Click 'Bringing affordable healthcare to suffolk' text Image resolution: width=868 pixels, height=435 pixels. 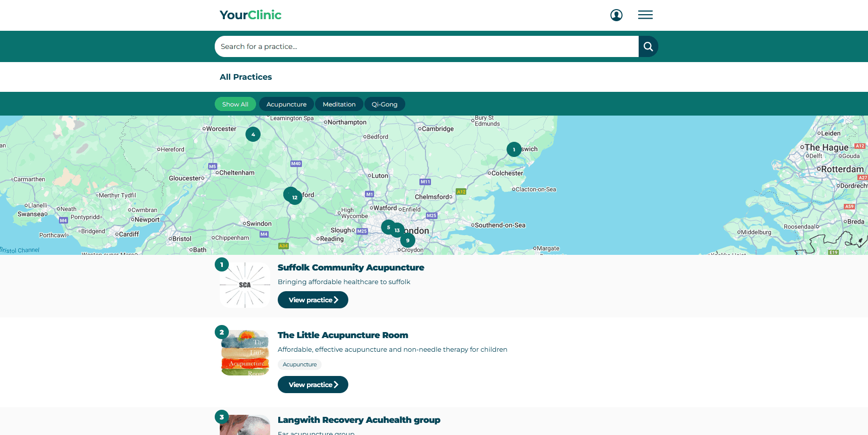[344, 282]
